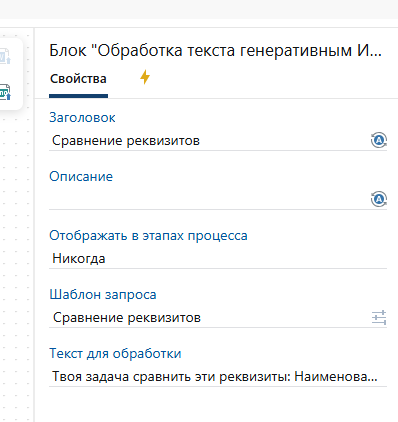Click empty dotted canvas below the icon palette

[x=15, y=267]
